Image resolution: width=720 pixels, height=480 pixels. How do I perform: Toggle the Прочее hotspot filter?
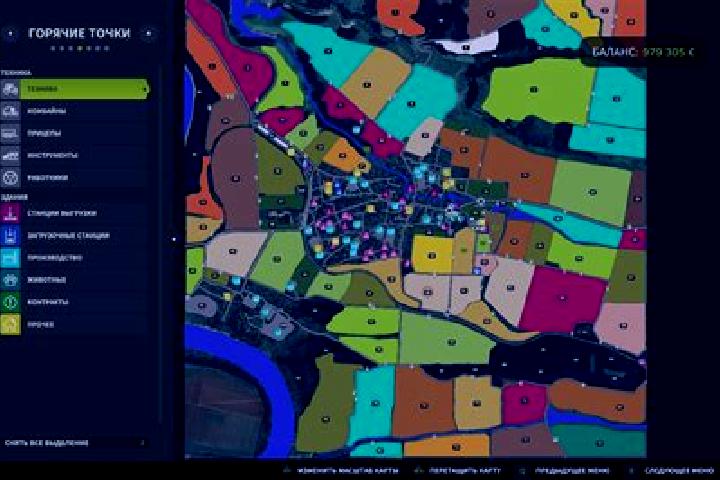75,324
